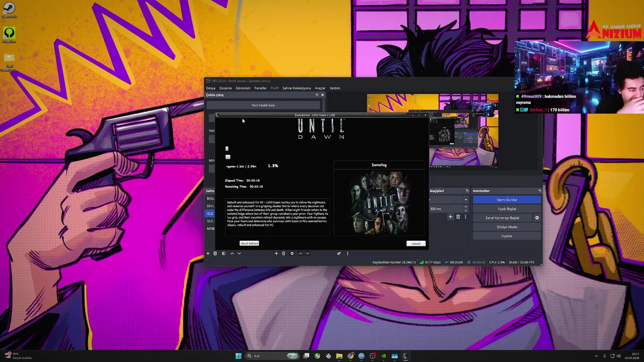Move source down in Sources toolbar
The image size is (644, 362).
click(x=307, y=253)
